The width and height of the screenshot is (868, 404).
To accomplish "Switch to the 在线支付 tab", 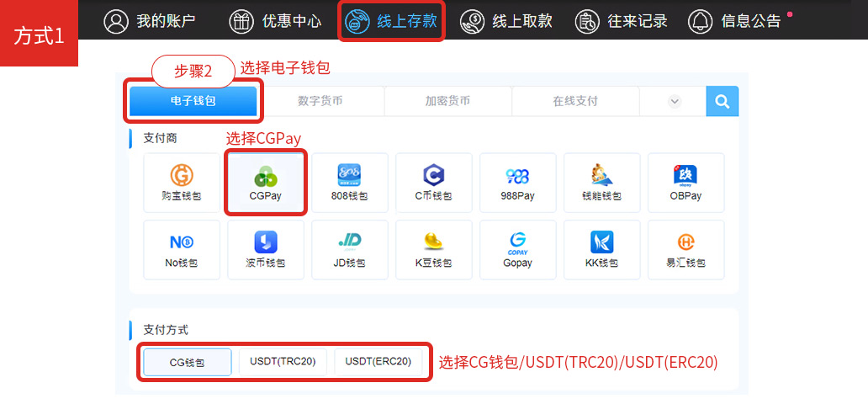I will pyautogui.click(x=575, y=101).
